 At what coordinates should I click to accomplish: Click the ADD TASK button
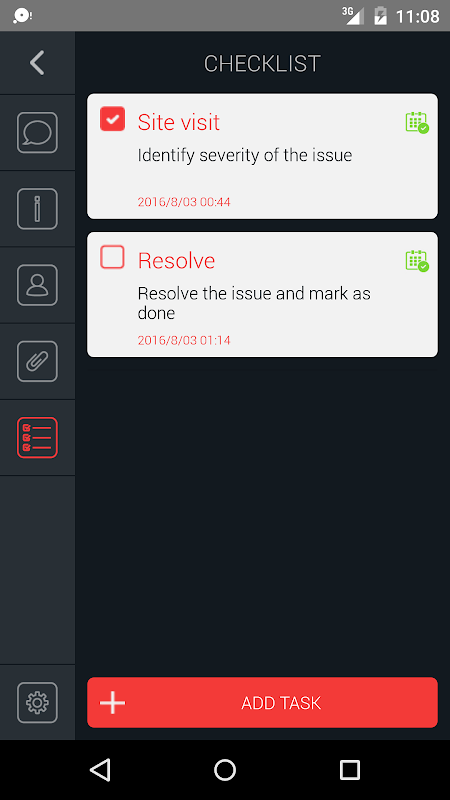pos(262,703)
